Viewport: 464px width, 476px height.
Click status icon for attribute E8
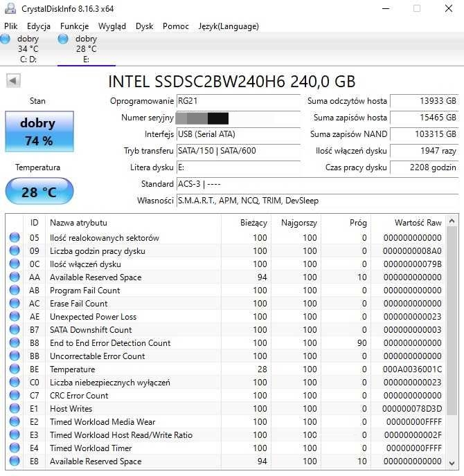point(15,461)
